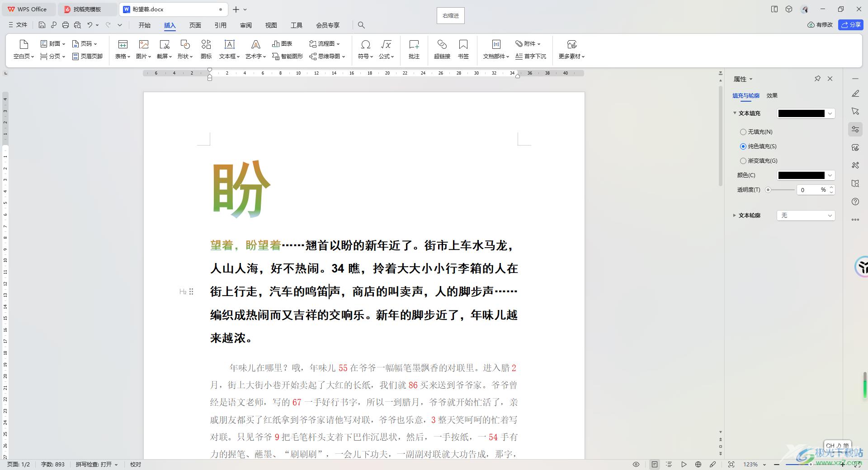The width and height of the screenshot is (868, 470).
Task: Click the help icon in right sidebar
Action: (x=855, y=202)
